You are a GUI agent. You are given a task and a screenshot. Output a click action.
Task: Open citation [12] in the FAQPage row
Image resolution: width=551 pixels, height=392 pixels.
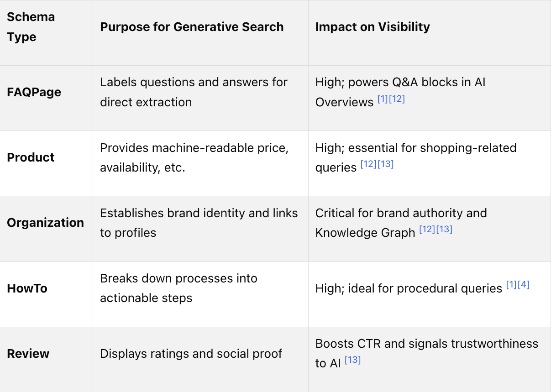coord(397,99)
